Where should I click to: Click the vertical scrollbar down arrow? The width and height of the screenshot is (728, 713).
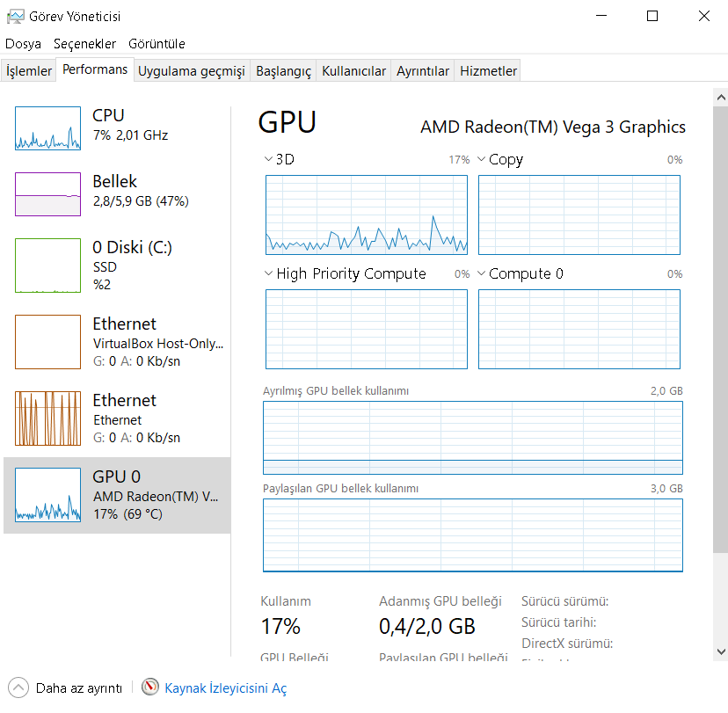[720, 651]
